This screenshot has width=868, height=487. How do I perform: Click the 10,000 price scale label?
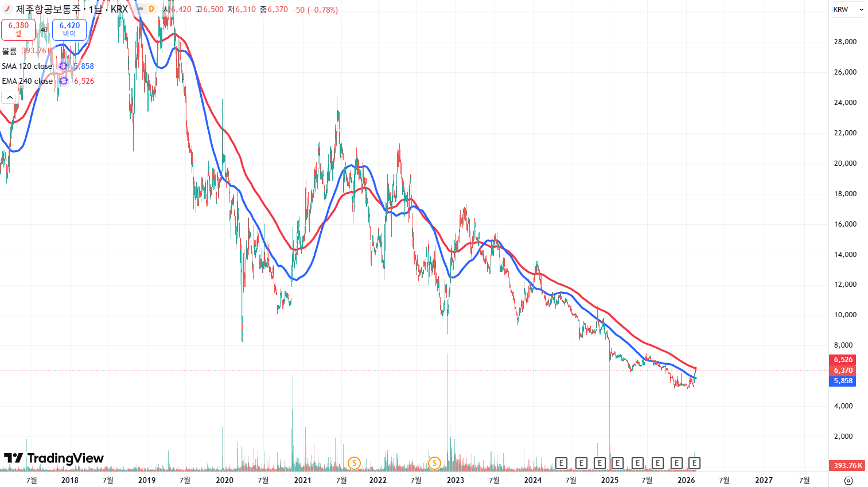[845, 315]
